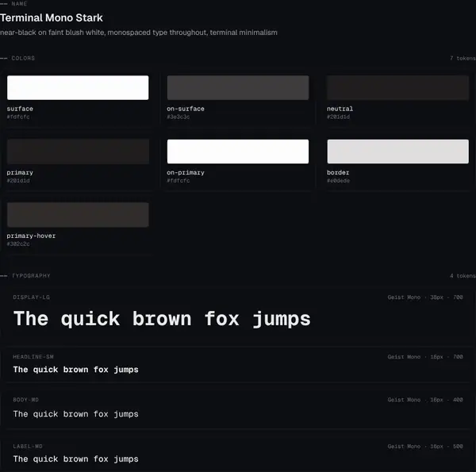476x472 pixels.
Task: Click the primary-hover token name label
Action: coord(31,236)
